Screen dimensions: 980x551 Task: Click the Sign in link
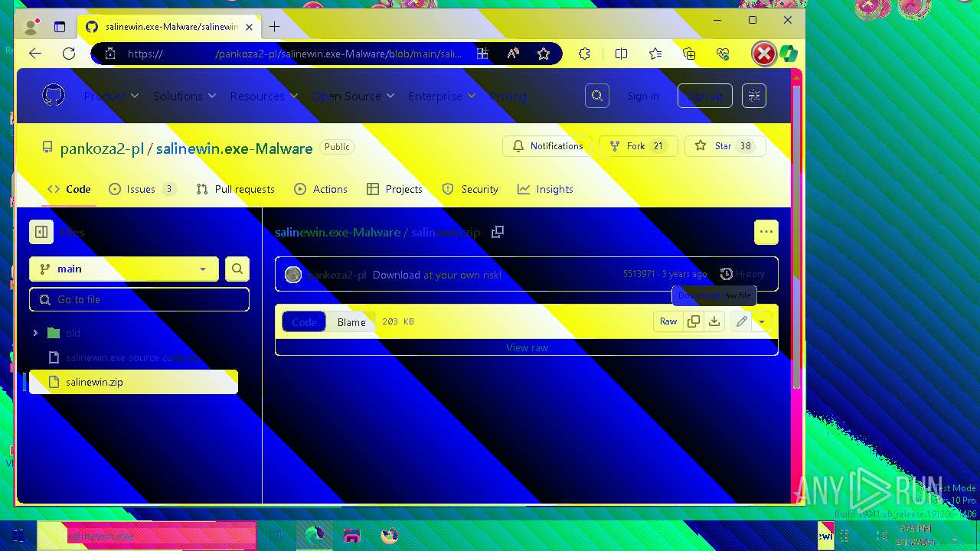[643, 96]
